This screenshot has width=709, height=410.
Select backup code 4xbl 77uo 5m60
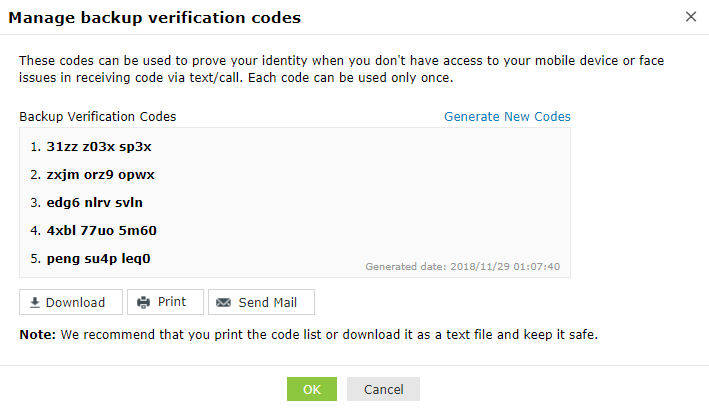click(x=101, y=230)
